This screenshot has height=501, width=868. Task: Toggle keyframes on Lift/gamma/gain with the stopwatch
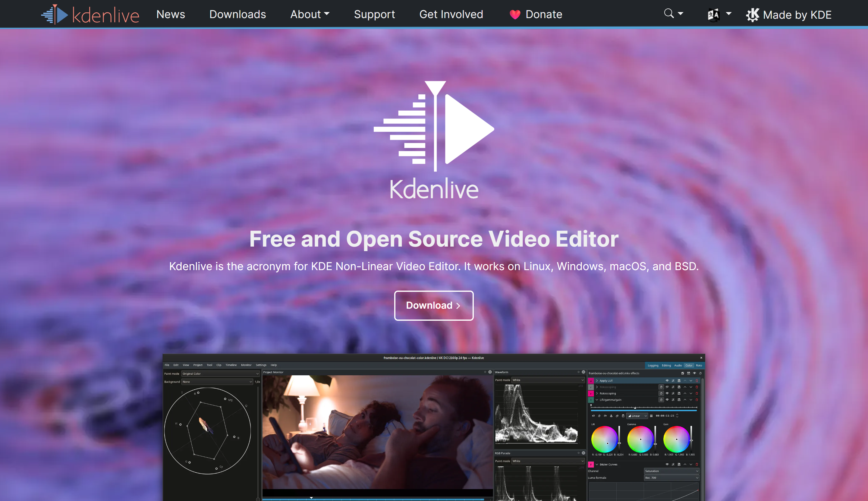661,400
